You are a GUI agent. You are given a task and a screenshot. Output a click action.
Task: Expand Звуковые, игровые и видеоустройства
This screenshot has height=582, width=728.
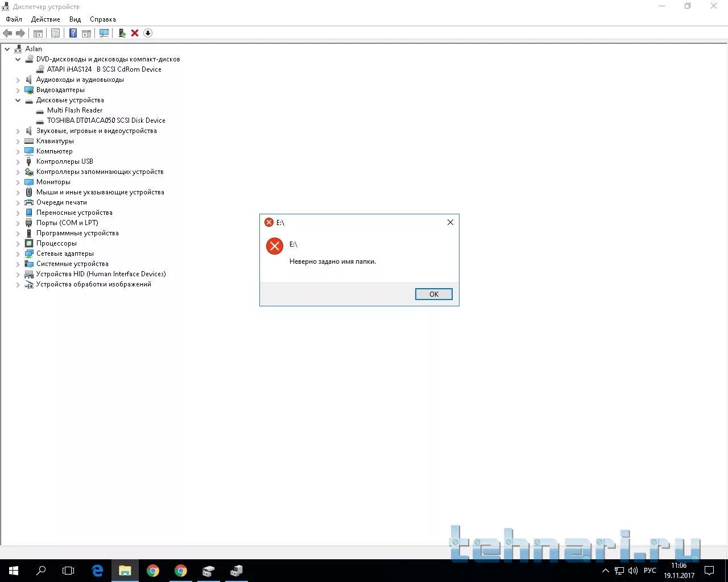point(18,131)
